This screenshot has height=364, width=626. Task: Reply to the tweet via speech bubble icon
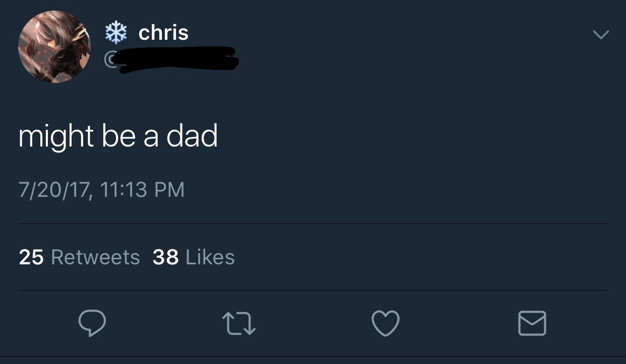[92, 323]
